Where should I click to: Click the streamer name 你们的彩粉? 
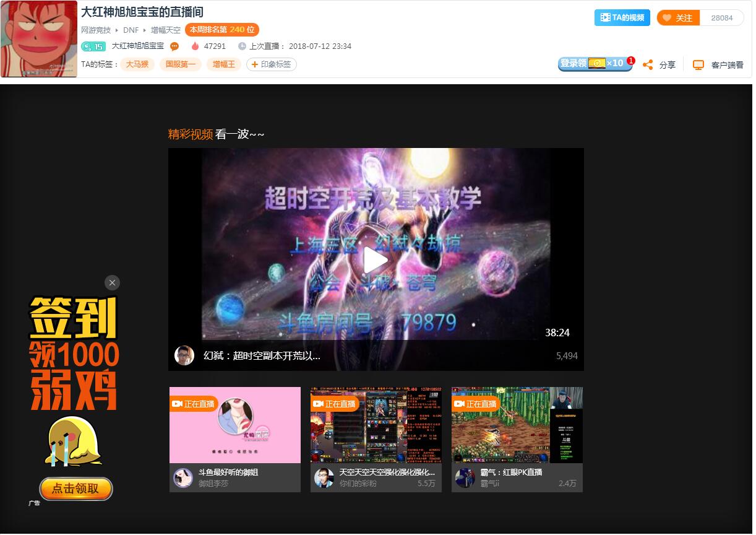coord(358,484)
